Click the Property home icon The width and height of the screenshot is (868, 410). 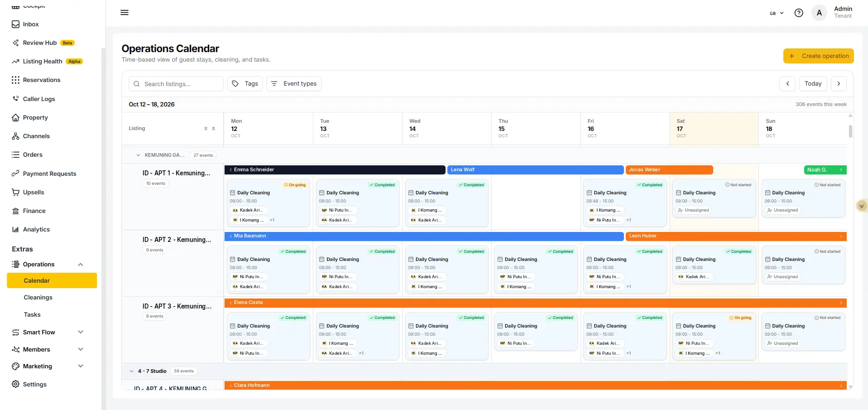pos(15,117)
